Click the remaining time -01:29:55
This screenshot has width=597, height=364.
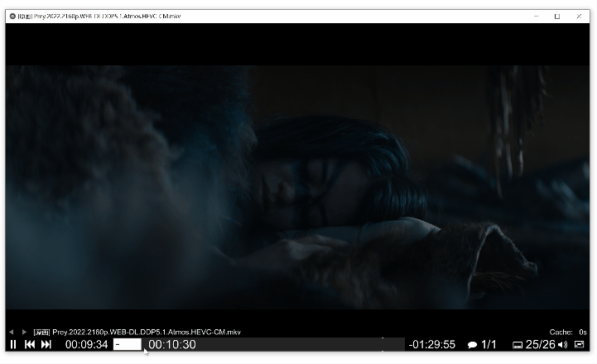pyautogui.click(x=431, y=345)
